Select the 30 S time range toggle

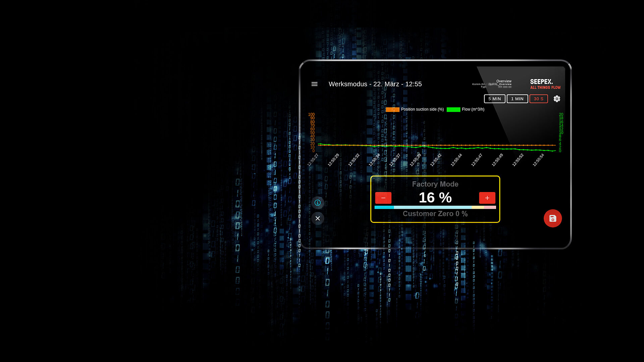pos(539,98)
